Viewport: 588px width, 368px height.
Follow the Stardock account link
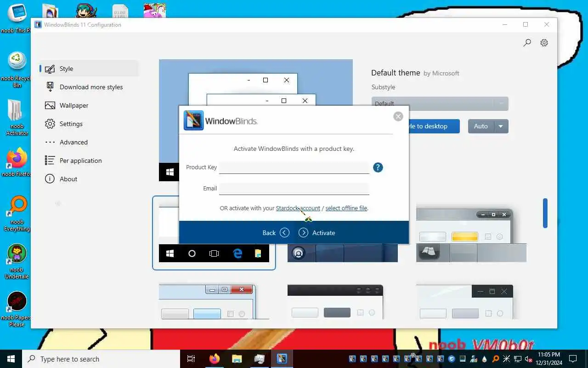click(x=298, y=208)
